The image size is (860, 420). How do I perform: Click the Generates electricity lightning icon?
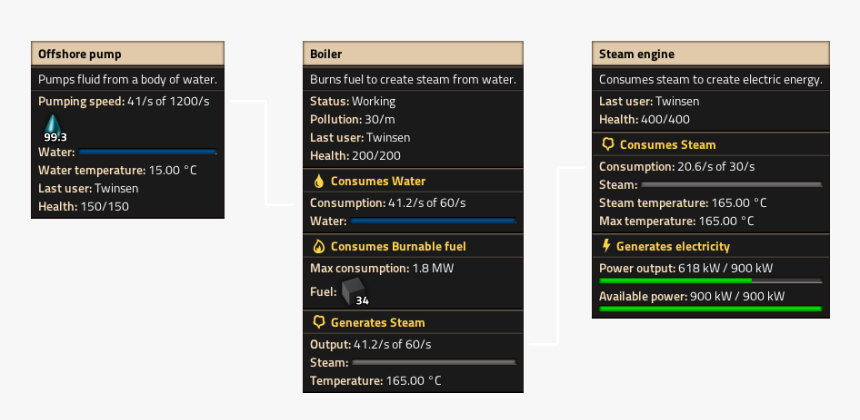(x=606, y=246)
